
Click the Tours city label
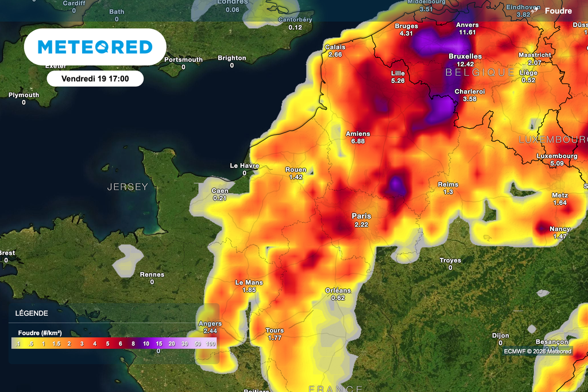click(x=274, y=331)
